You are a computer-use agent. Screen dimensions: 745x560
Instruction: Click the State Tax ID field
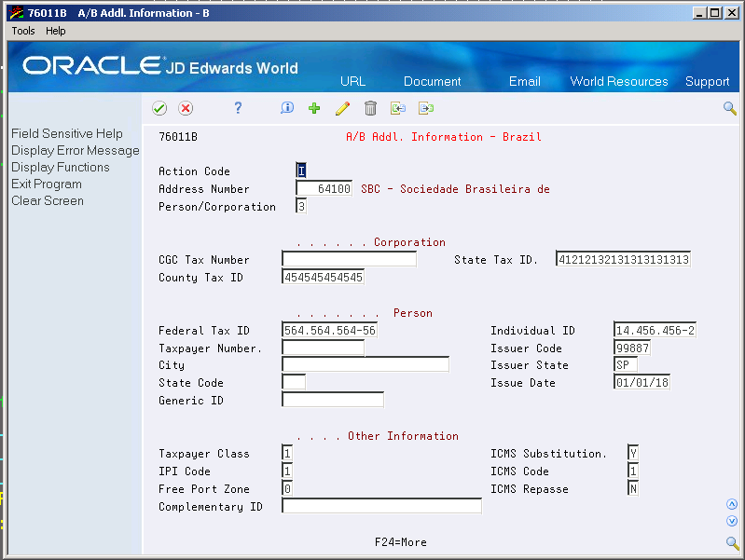coord(624,259)
